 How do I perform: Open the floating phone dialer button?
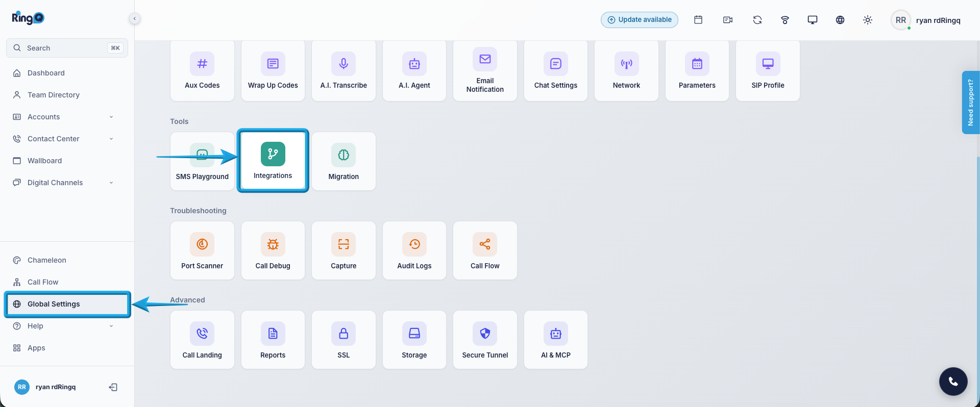[x=953, y=381]
